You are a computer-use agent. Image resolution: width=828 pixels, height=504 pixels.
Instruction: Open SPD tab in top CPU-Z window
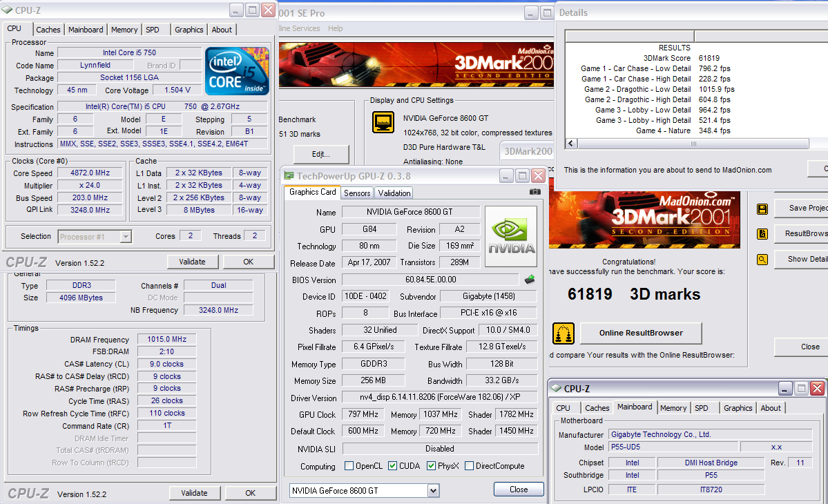(x=153, y=30)
